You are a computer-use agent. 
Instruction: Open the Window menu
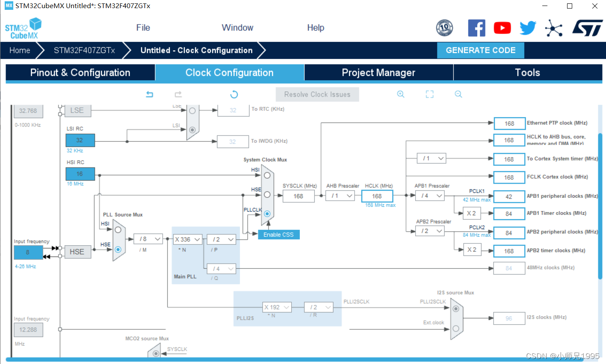click(x=237, y=28)
